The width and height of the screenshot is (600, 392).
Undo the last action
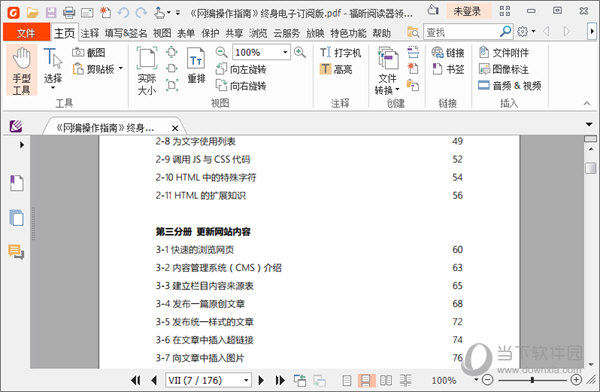(x=123, y=13)
